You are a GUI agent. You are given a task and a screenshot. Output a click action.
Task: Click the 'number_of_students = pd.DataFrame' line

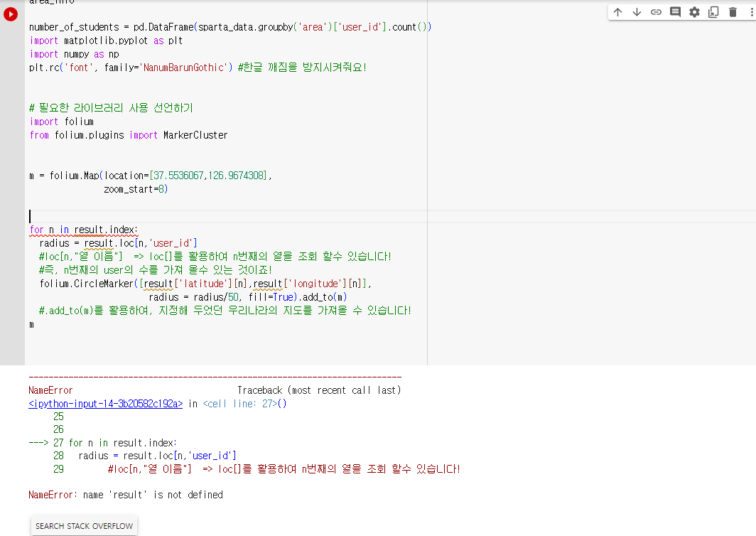(x=230, y=27)
